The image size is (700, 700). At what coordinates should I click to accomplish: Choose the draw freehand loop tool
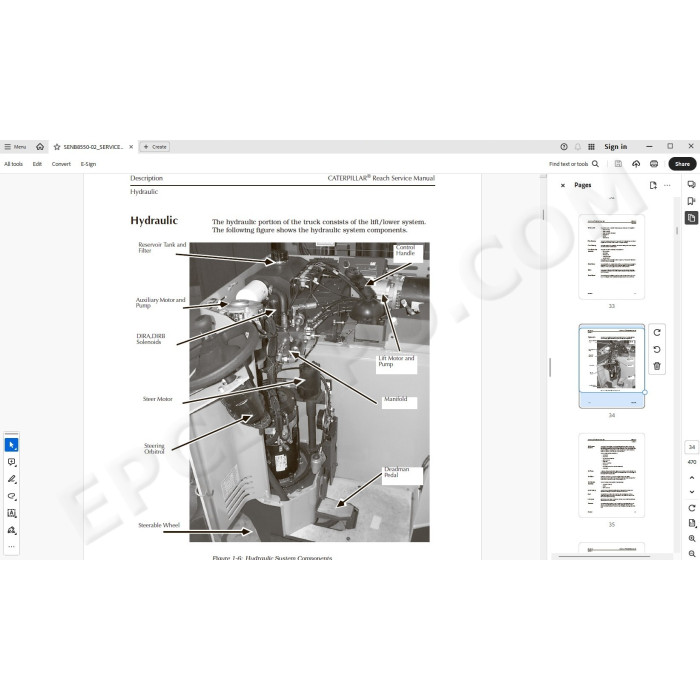[x=12, y=496]
